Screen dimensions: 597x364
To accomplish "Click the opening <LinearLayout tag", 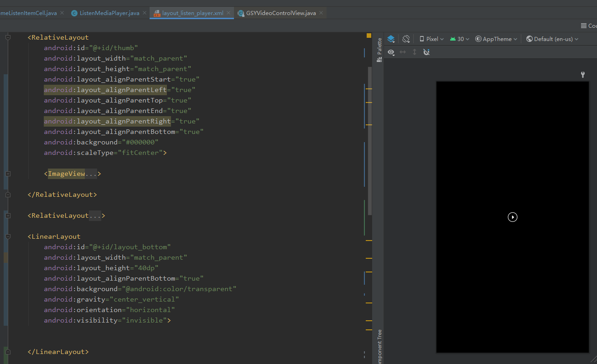I will coord(54,236).
